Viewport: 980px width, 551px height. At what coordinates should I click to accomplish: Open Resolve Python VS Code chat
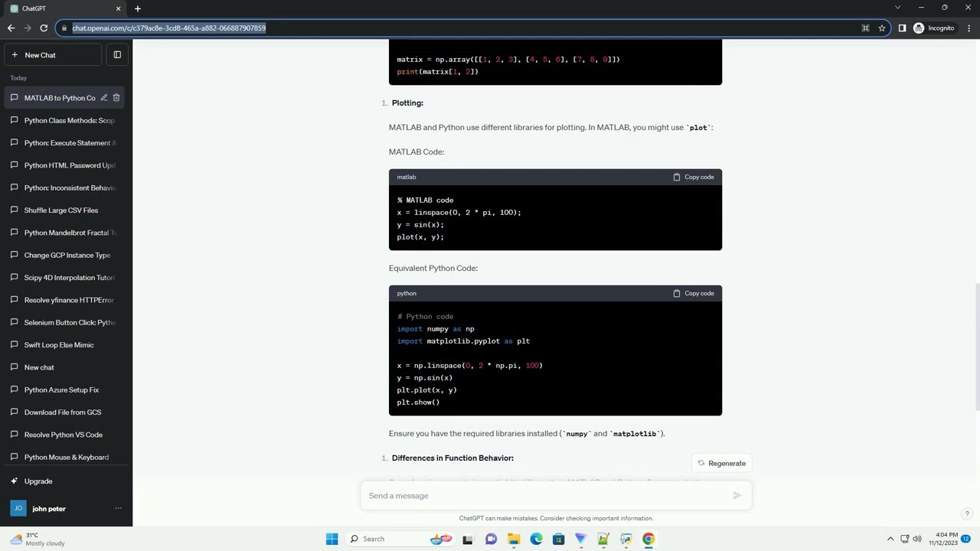tap(66, 435)
